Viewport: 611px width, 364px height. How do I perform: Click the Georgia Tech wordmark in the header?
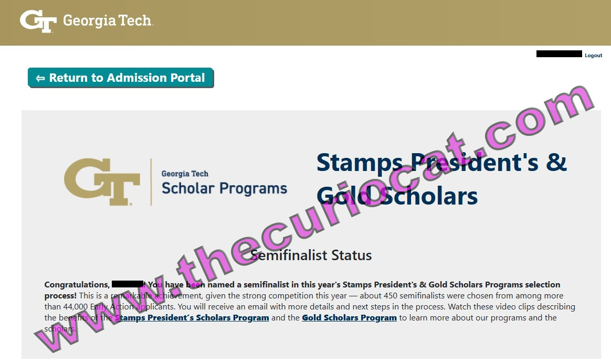click(108, 20)
